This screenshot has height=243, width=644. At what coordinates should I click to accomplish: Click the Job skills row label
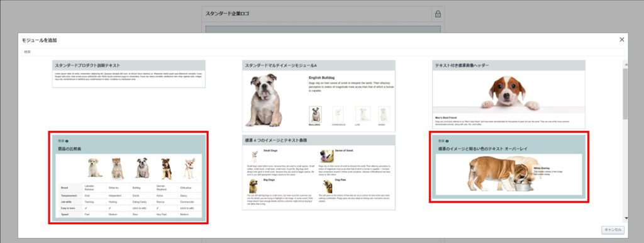coord(67,202)
